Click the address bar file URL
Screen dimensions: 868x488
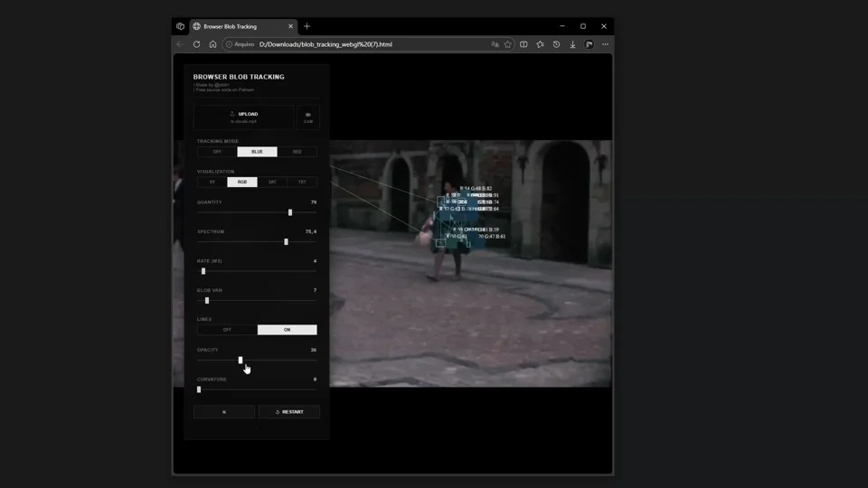[325, 44]
